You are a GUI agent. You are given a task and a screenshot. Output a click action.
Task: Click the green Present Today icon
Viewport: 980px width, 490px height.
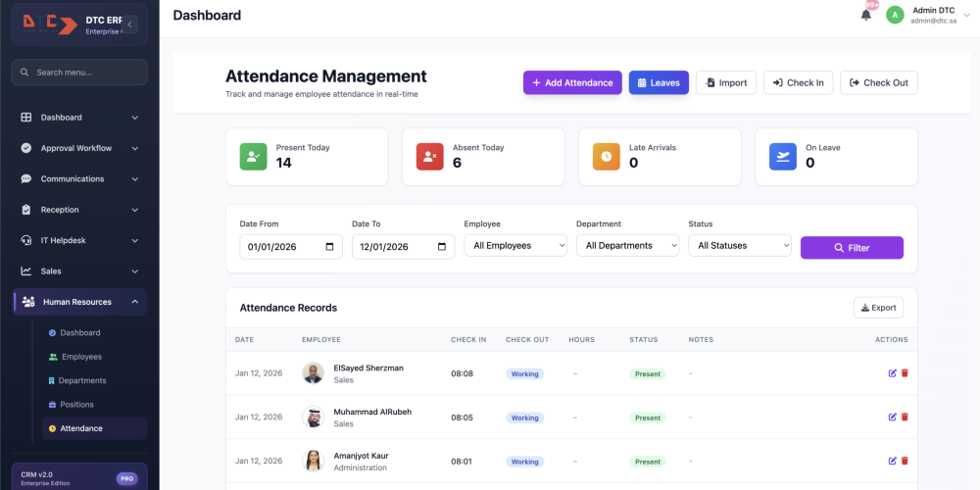click(x=254, y=157)
